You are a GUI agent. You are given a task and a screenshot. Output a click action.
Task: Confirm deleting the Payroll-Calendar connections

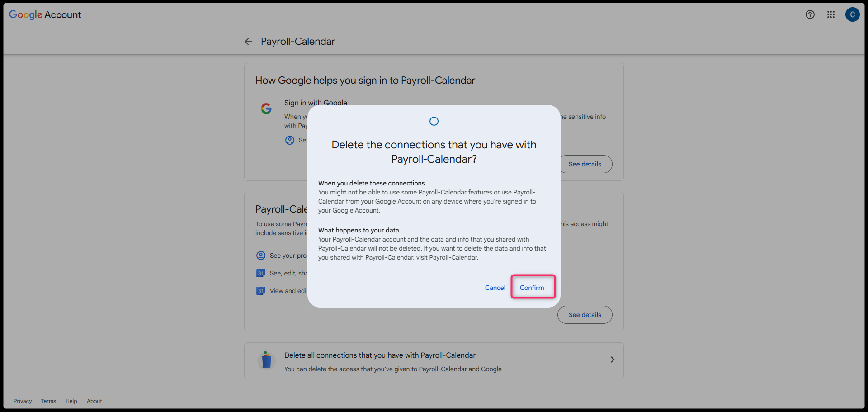point(532,288)
